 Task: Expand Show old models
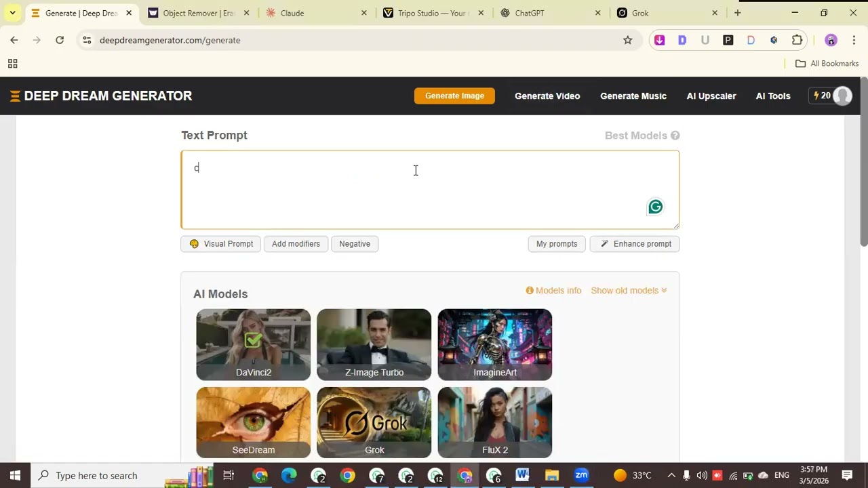pyautogui.click(x=629, y=291)
